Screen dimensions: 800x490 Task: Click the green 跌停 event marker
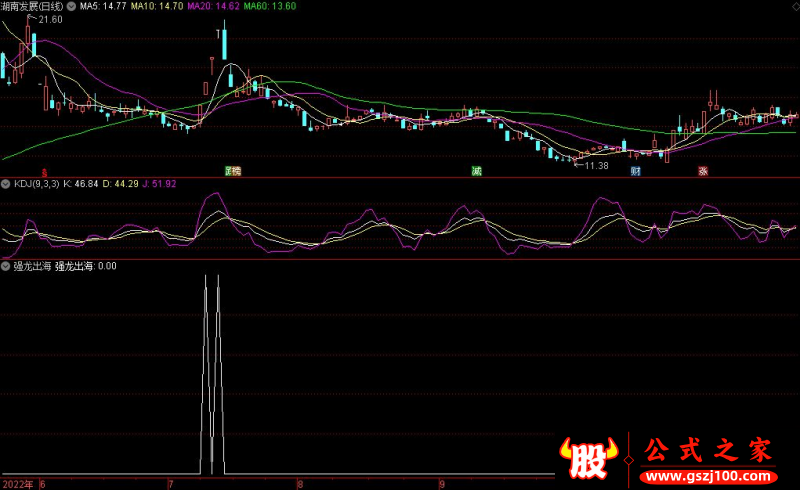pyautogui.click(x=233, y=171)
